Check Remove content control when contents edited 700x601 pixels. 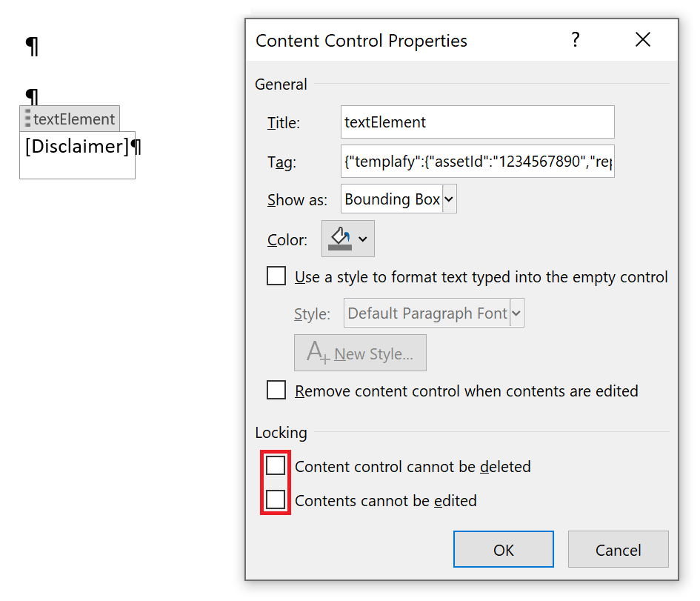(276, 391)
